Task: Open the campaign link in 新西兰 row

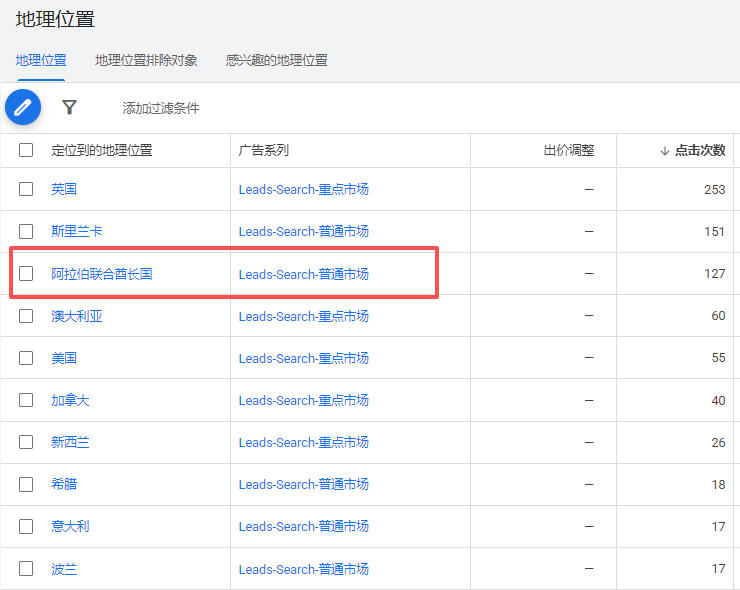Action: click(x=303, y=442)
